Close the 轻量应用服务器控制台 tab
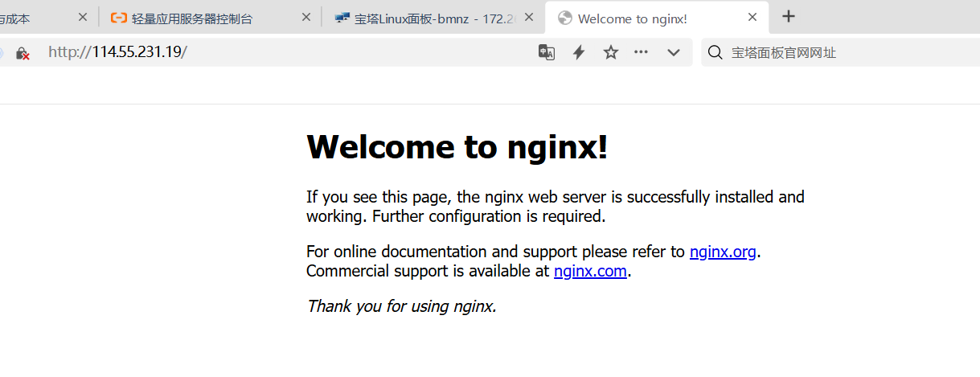 tap(305, 17)
